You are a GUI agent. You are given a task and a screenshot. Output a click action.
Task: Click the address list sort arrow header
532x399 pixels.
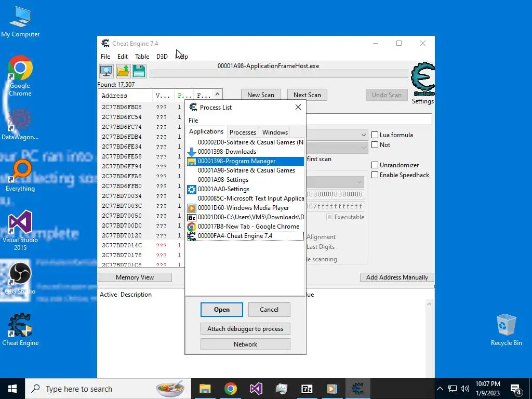coord(218,95)
